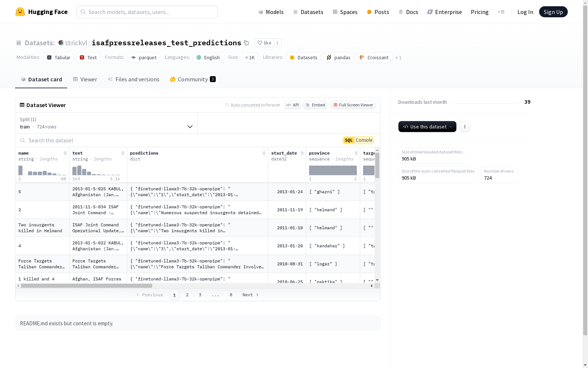Select the Croissant library tag
This screenshot has height=368, width=588.
(x=374, y=57)
